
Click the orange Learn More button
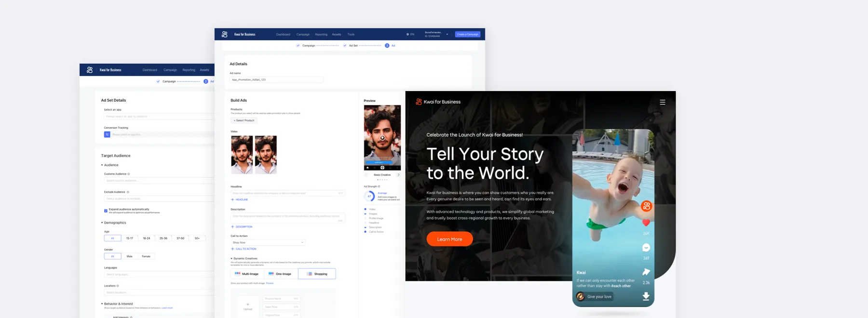point(449,239)
